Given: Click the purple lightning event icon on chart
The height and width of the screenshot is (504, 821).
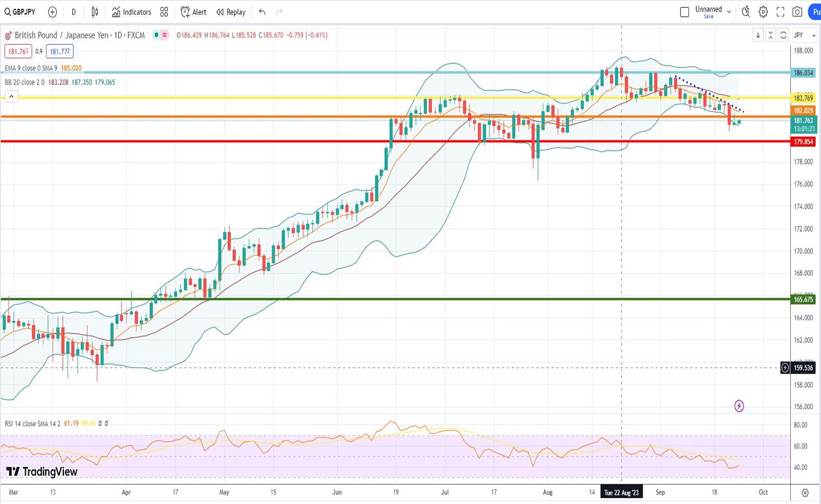Looking at the screenshot, I should tap(739, 406).
